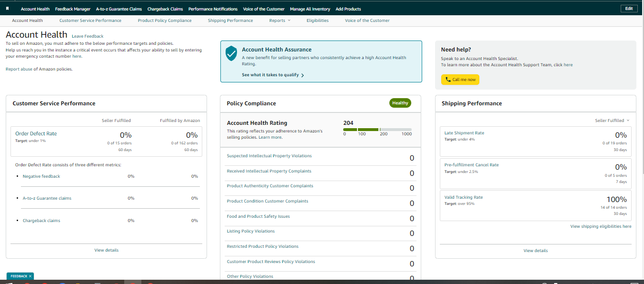Click View details in Customer Service Performance
The height and width of the screenshot is (284, 644).
[107, 250]
